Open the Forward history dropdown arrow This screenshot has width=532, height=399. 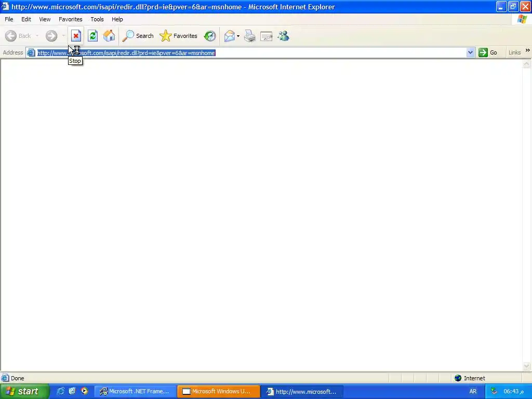[63, 36]
